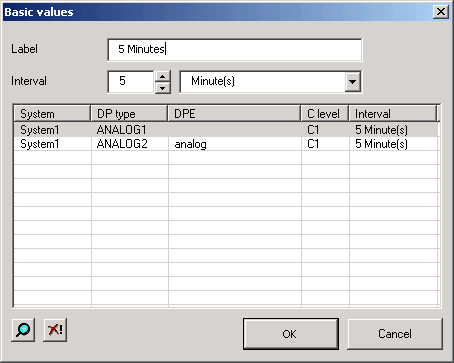454x363 pixels.
Task: Click the dropdown arrow beside Minute(s)
Action: [x=352, y=81]
